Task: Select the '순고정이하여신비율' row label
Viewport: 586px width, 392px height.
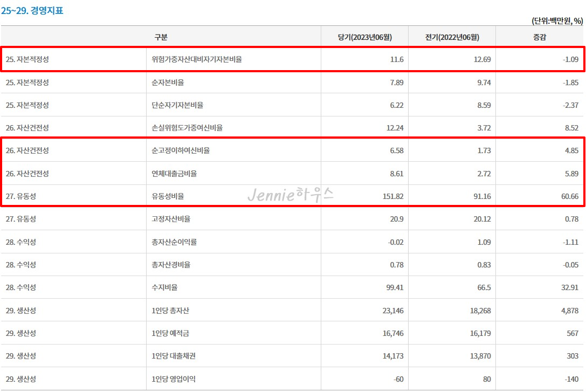Action: (181, 150)
